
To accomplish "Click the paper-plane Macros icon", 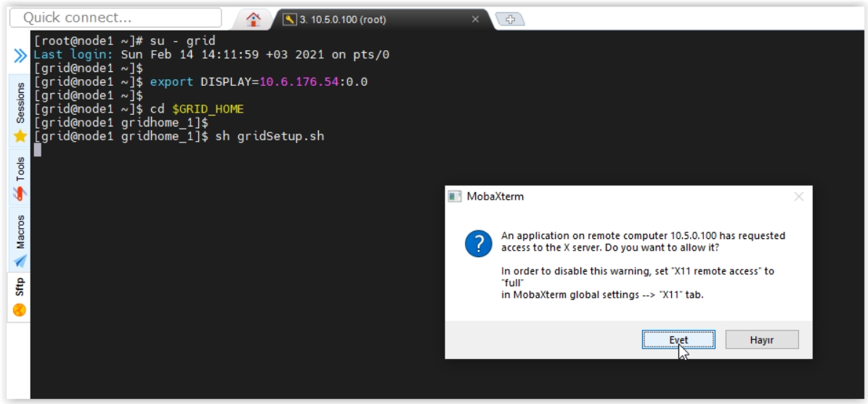I will 20,260.
